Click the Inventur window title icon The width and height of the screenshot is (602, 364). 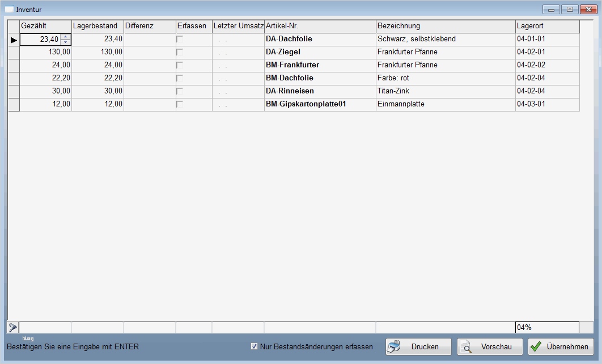click(x=9, y=9)
